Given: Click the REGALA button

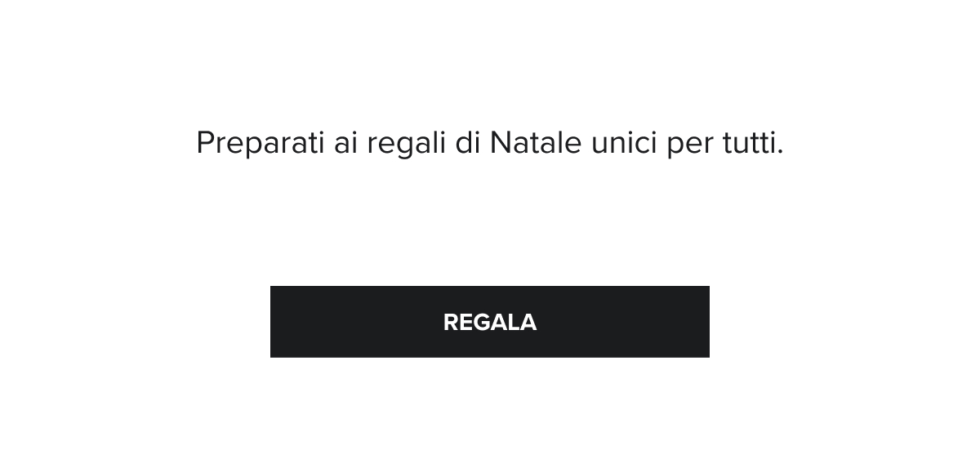Looking at the screenshot, I should [489, 322].
